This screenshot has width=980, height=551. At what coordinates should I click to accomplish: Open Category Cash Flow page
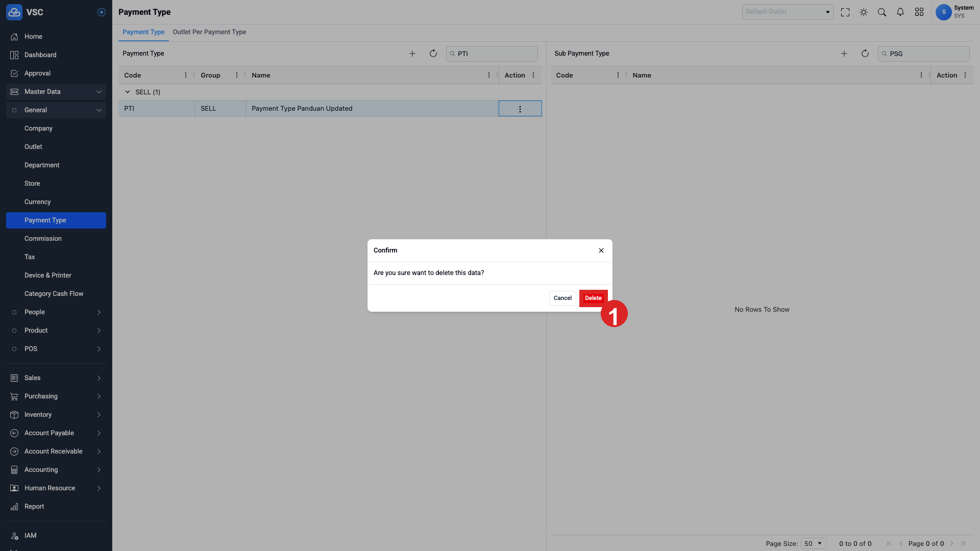pyautogui.click(x=56, y=294)
